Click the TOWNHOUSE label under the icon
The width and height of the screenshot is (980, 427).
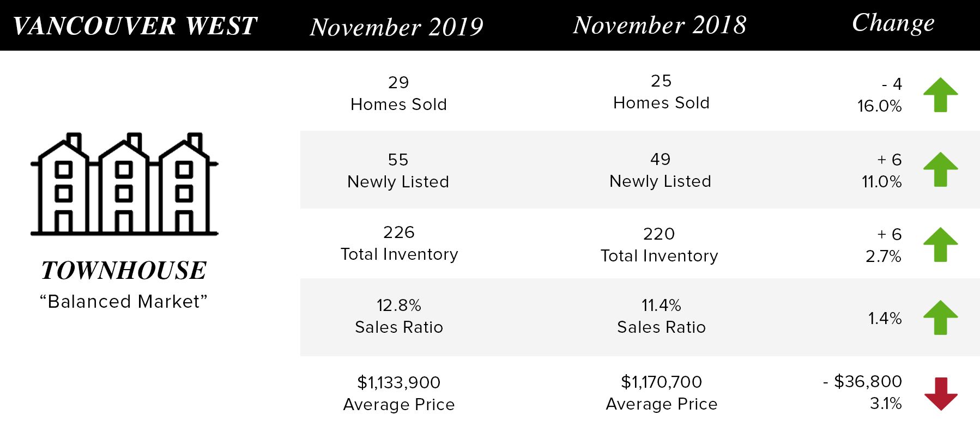coord(124,271)
